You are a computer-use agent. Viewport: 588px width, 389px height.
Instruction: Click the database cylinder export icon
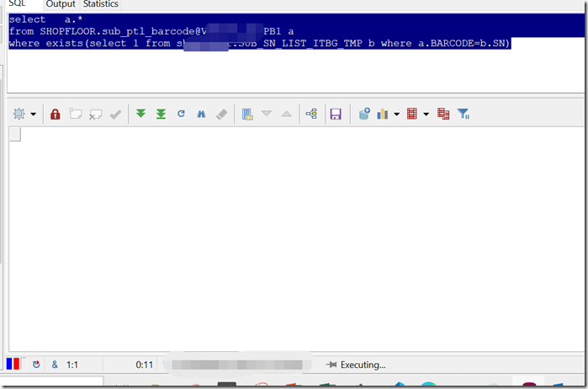pyautogui.click(x=364, y=114)
